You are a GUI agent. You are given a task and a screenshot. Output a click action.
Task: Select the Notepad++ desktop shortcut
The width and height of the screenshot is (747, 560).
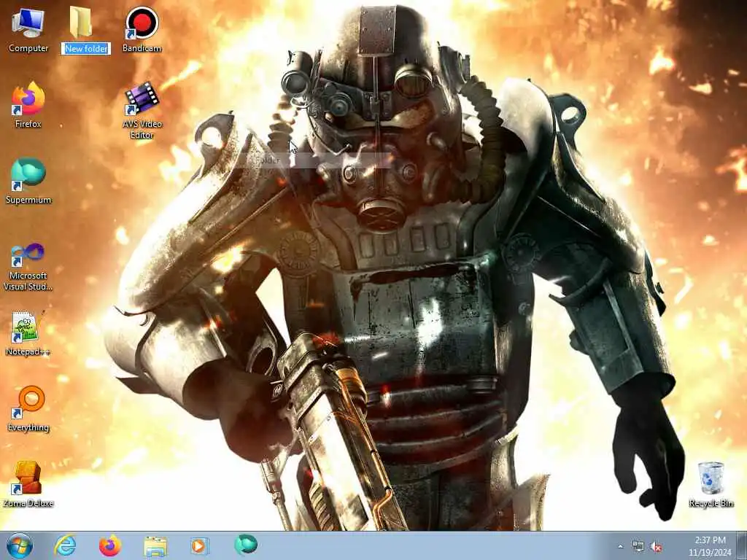click(28, 333)
